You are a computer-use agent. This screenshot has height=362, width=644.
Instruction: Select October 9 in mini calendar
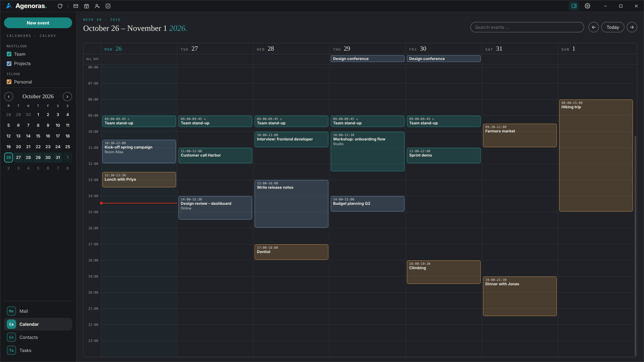point(48,125)
